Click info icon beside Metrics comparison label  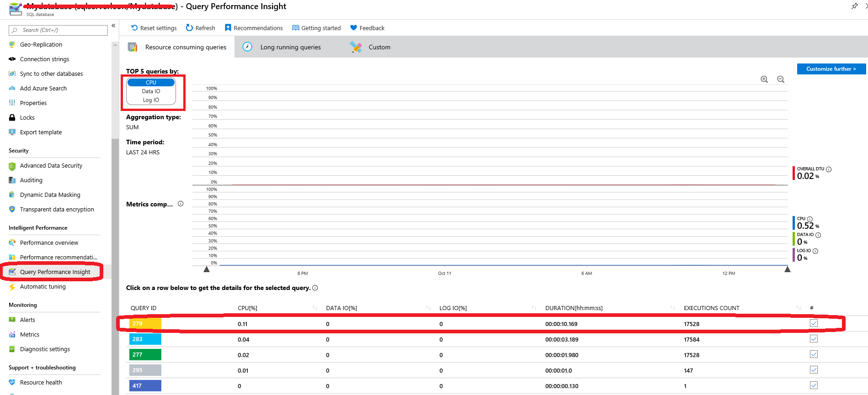[x=181, y=204]
